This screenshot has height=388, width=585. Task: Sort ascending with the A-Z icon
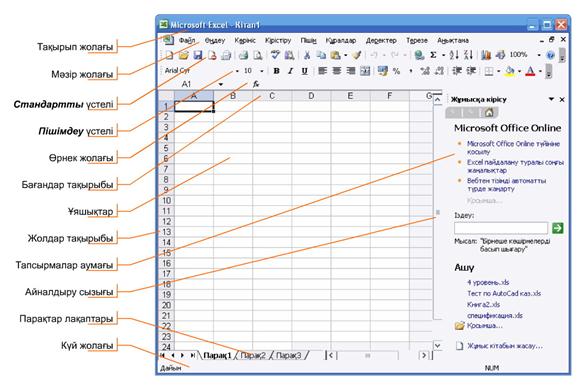coord(454,55)
